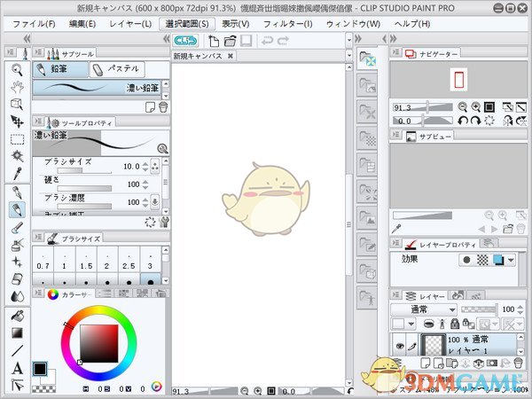Viewport: 532px width, 399px height.
Task: Pick brush size preset 2.5
Action: [x=129, y=262]
